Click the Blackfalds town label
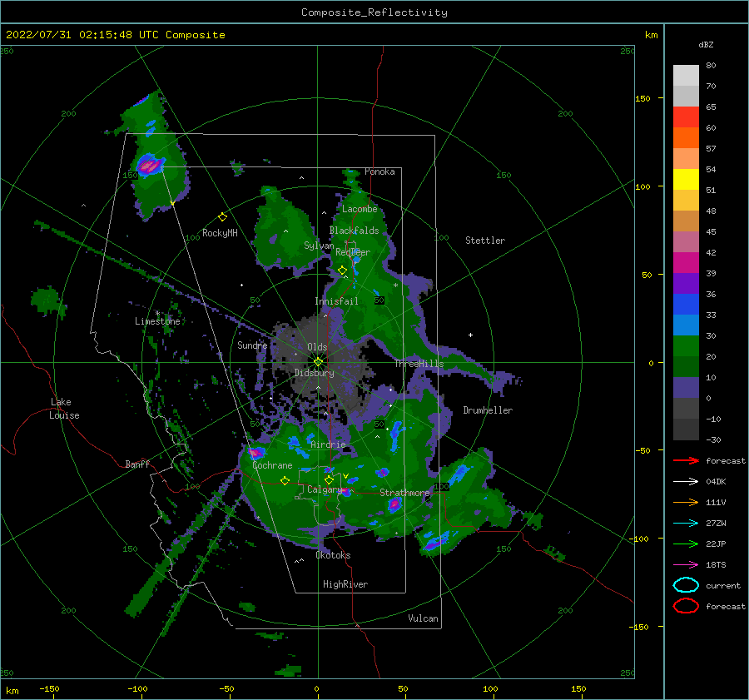 click(354, 231)
